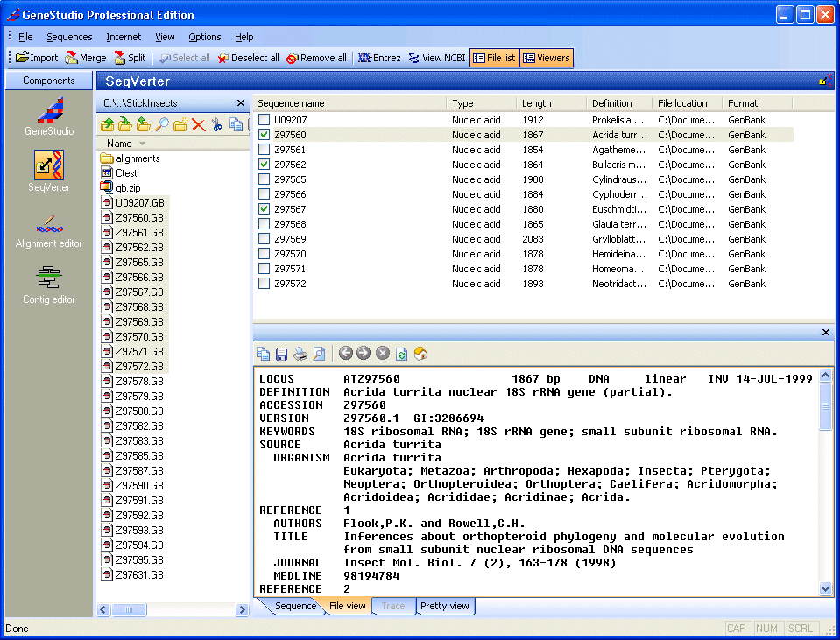Click the scissors cut icon
The height and width of the screenshot is (640, 840).
coord(217,125)
